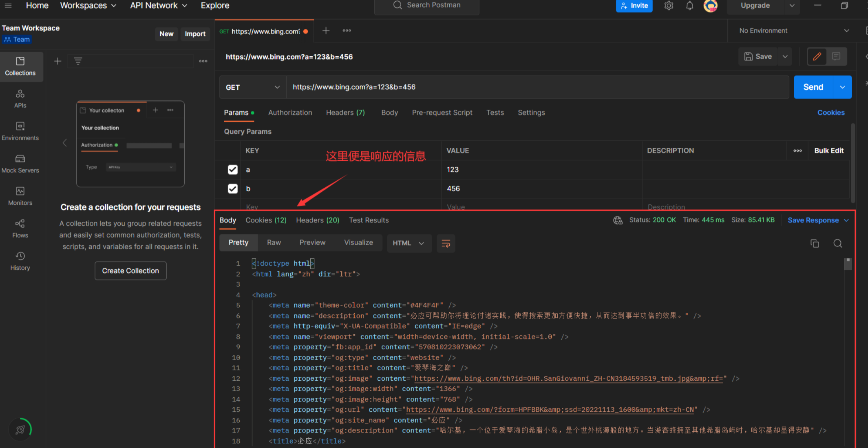Uncheck the checkbox for param b

(232, 189)
